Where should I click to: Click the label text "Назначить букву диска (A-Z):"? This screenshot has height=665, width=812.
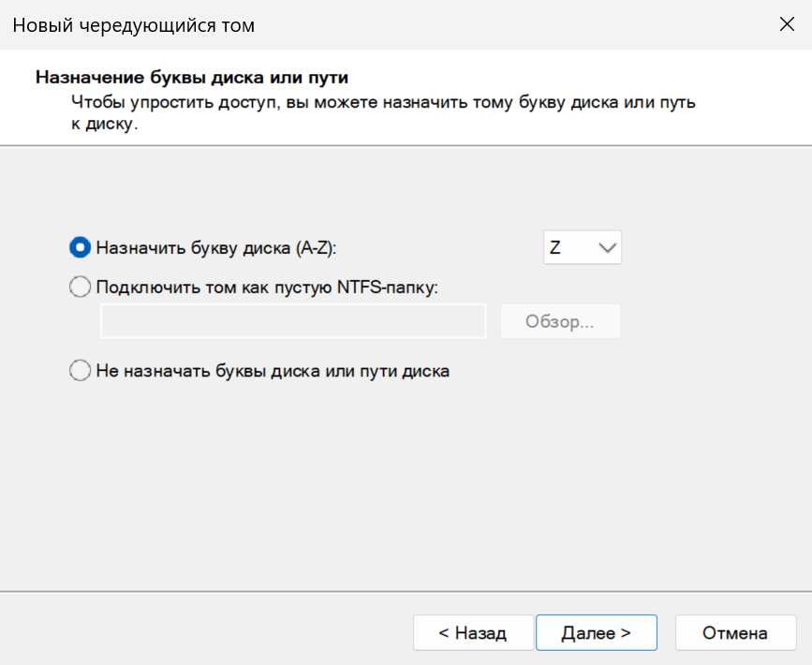[x=215, y=248]
